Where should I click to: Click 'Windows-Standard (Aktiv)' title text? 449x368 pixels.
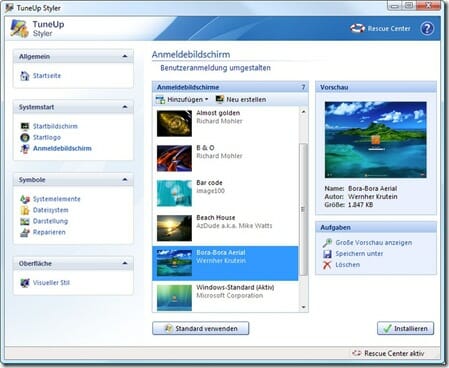pos(235,287)
